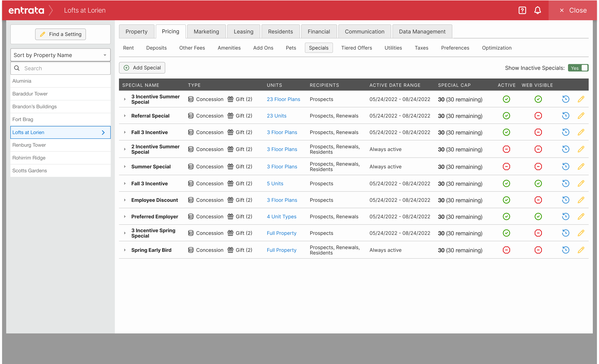View history for Referral Special
The height and width of the screenshot is (364, 599).
coord(566,116)
